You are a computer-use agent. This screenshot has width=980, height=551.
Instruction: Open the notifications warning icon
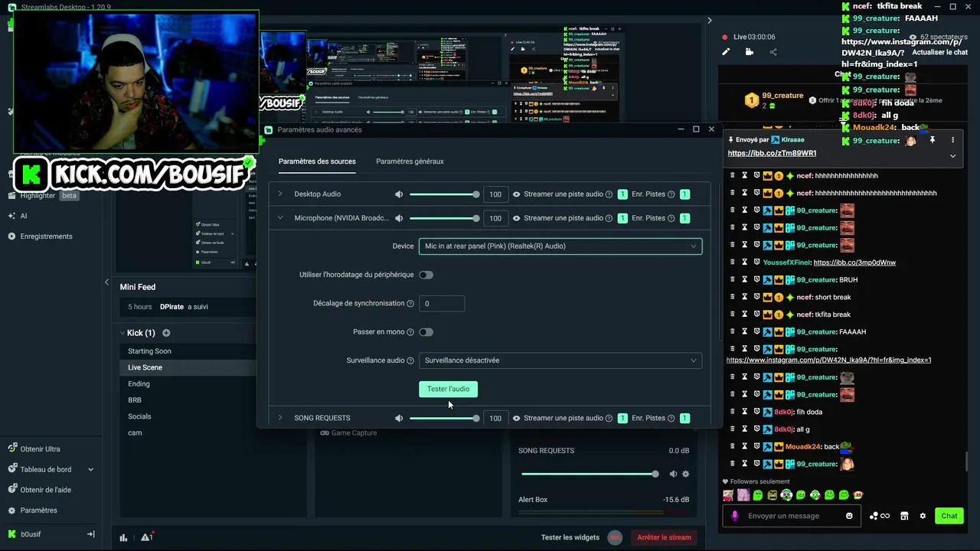[147, 537]
